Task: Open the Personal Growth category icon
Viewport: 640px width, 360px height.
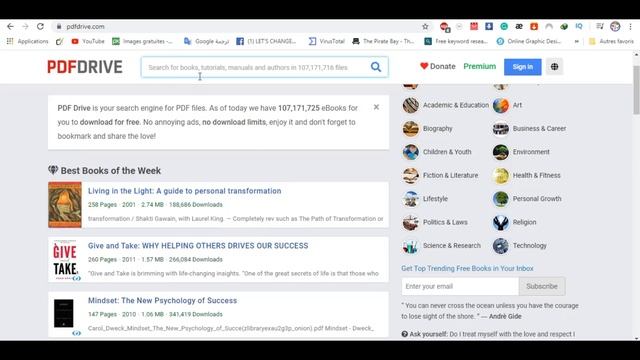Action: [x=500, y=199]
